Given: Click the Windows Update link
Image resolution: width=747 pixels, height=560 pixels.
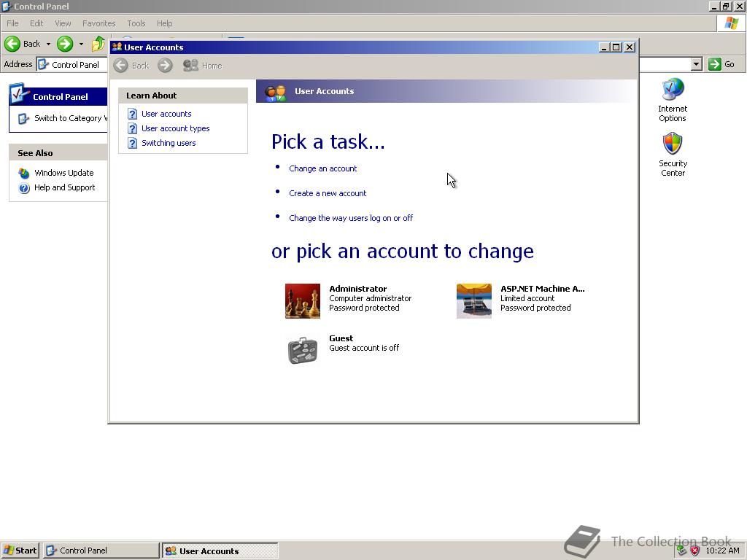Looking at the screenshot, I should click(x=64, y=173).
